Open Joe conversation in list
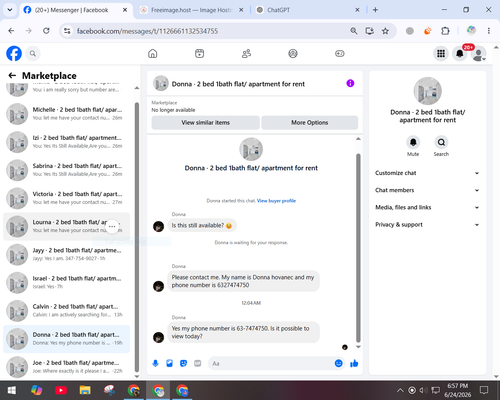 pyautogui.click(x=67, y=367)
